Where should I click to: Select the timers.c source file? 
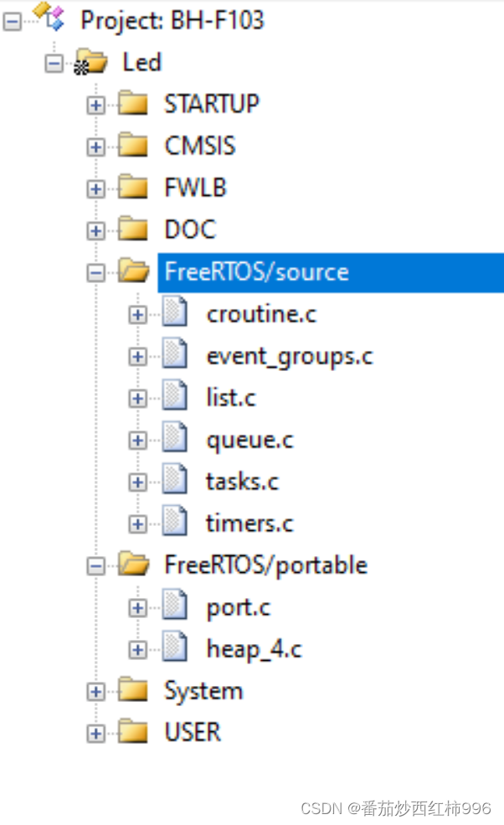[249, 523]
